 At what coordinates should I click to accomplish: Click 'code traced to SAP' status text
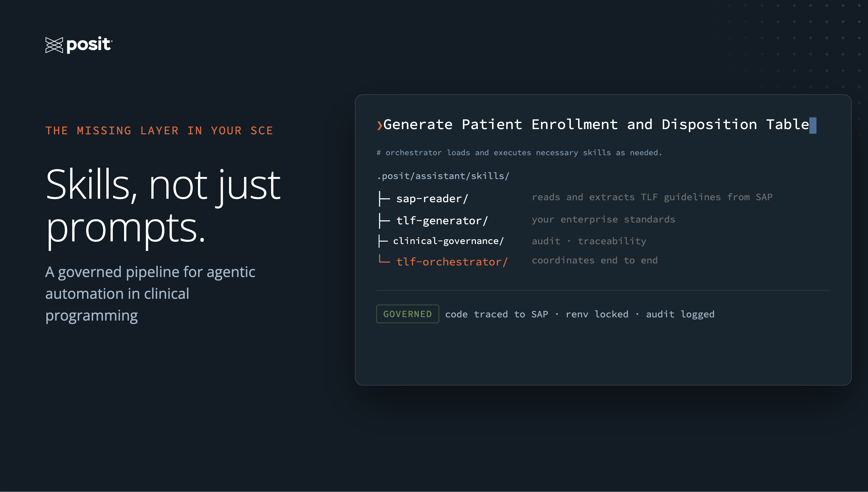click(496, 314)
